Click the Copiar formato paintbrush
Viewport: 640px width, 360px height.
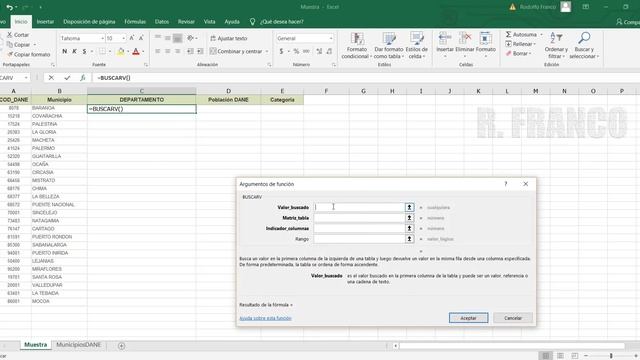9,54
